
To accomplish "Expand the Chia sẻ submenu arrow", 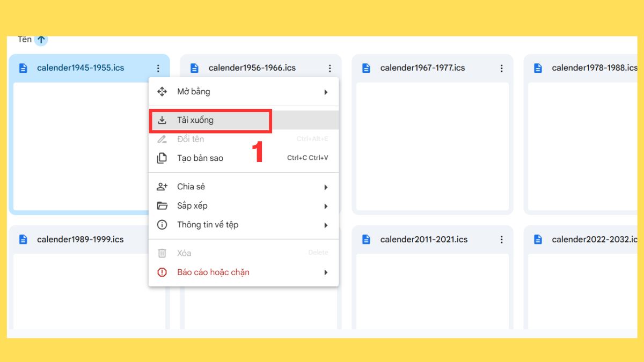I will (x=326, y=187).
